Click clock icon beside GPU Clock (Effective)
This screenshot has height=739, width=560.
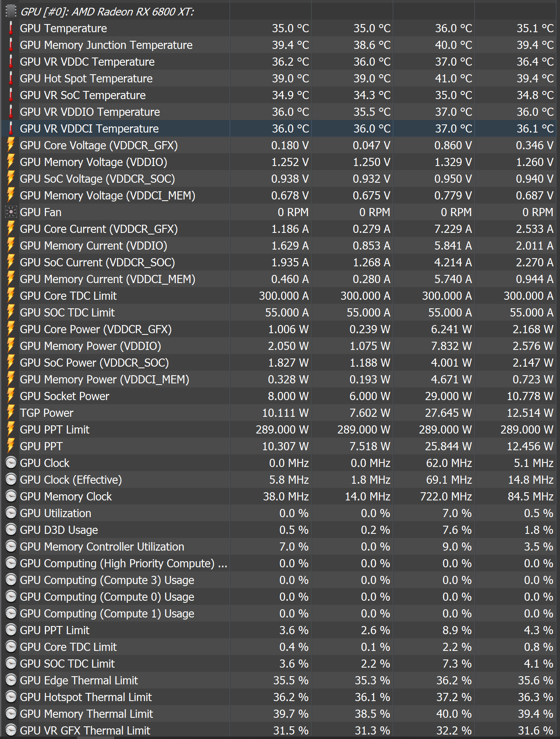(x=11, y=480)
